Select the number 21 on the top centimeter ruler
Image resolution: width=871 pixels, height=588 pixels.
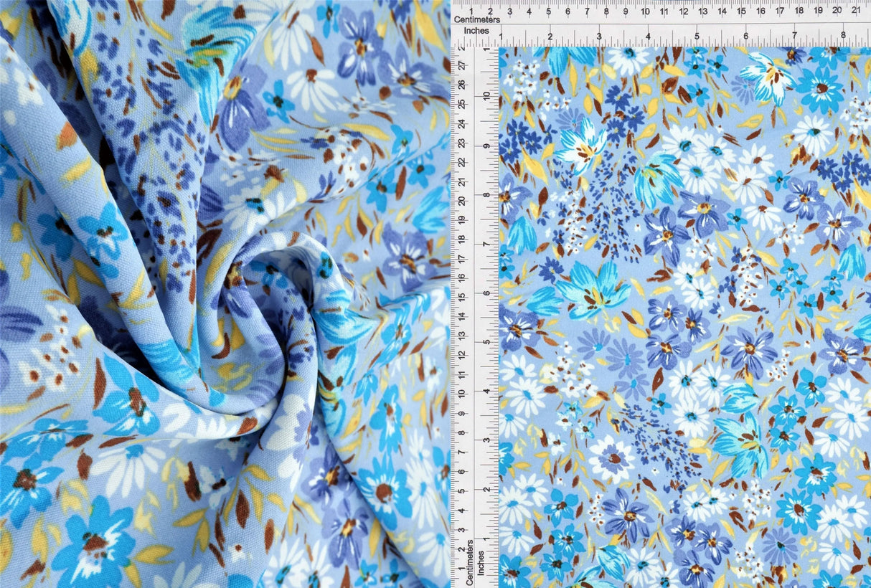(x=855, y=10)
